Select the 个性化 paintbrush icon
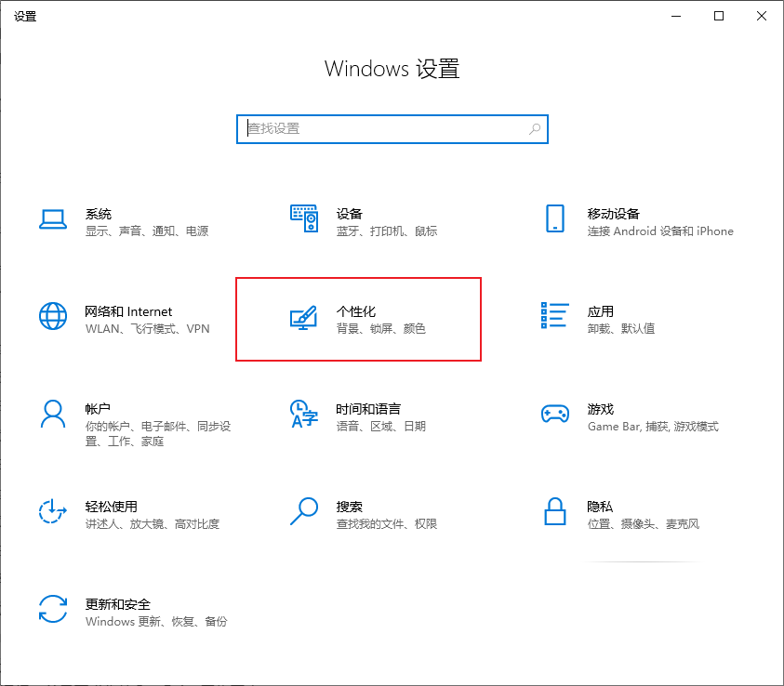The width and height of the screenshot is (784, 686). 303,319
